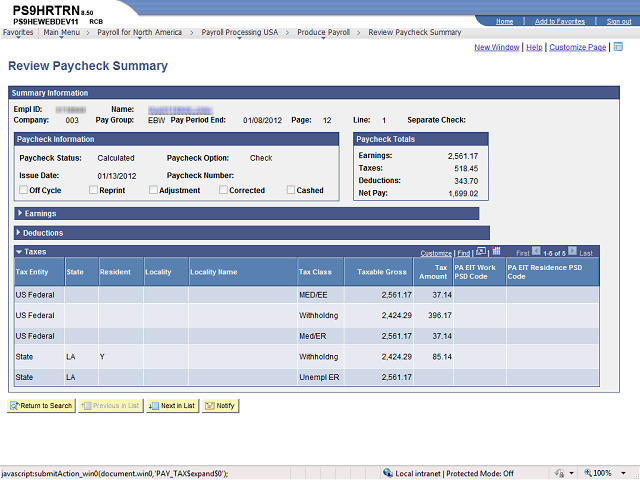Click Pay Period End value 01/08/2012
Viewport: 640px width, 480px height.
[x=262, y=120]
